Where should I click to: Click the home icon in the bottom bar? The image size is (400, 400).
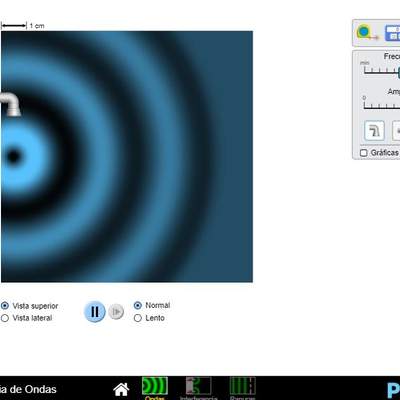click(121, 389)
